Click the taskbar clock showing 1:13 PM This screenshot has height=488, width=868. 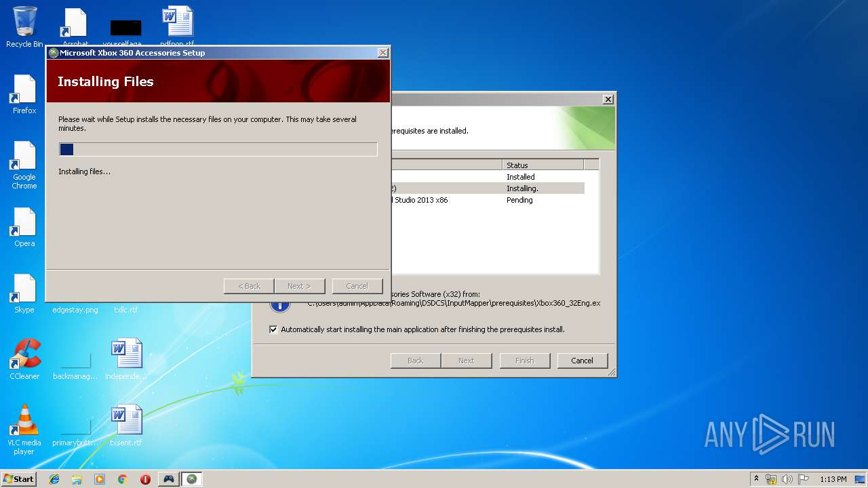pos(833,479)
